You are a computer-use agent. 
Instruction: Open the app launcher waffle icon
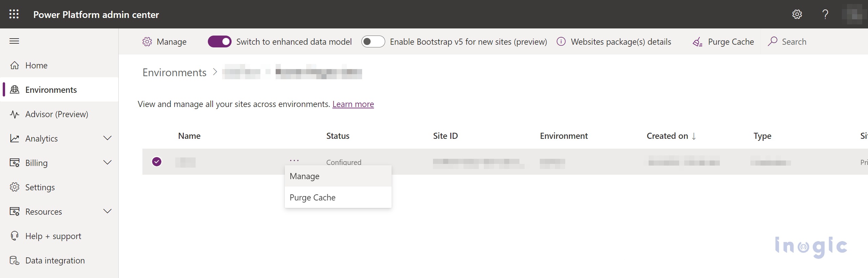pos(14,14)
